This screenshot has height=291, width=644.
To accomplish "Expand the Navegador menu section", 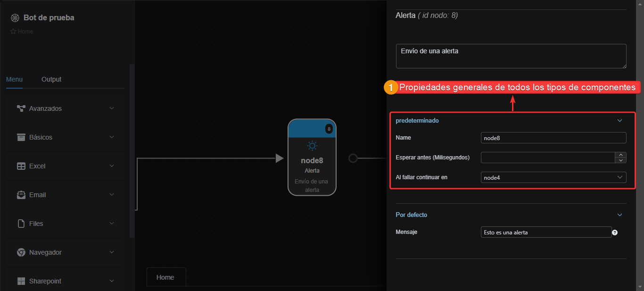I will 112,252.
